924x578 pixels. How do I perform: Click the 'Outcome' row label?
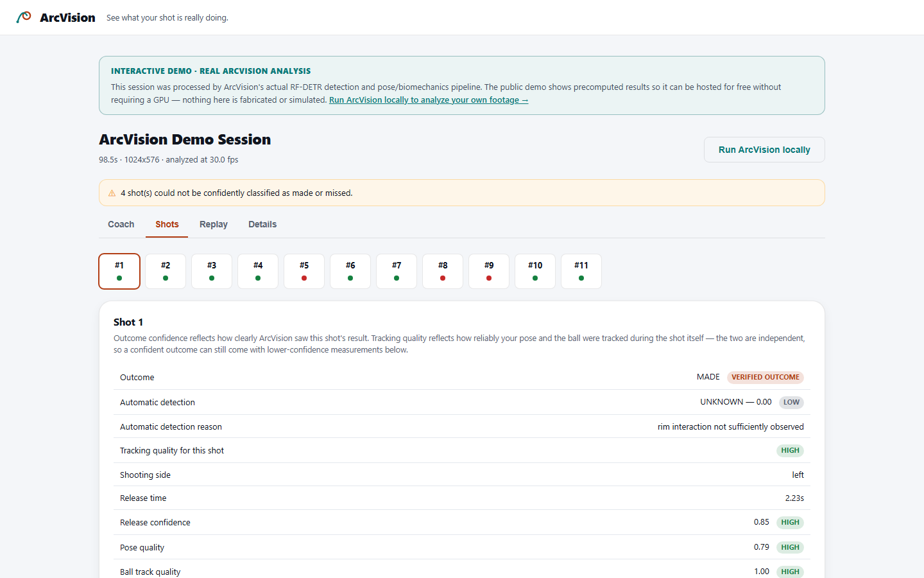pyautogui.click(x=137, y=378)
